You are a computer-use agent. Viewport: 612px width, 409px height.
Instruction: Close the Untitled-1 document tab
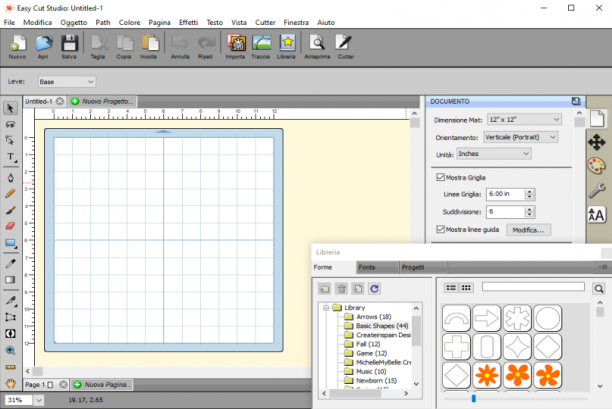coord(60,101)
